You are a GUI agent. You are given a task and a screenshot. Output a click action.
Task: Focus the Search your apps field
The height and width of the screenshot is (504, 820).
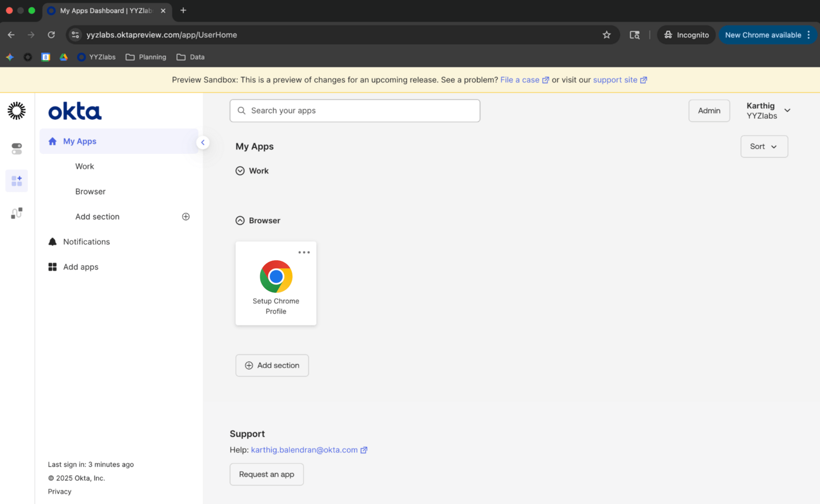pyautogui.click(x=355, y=110)
